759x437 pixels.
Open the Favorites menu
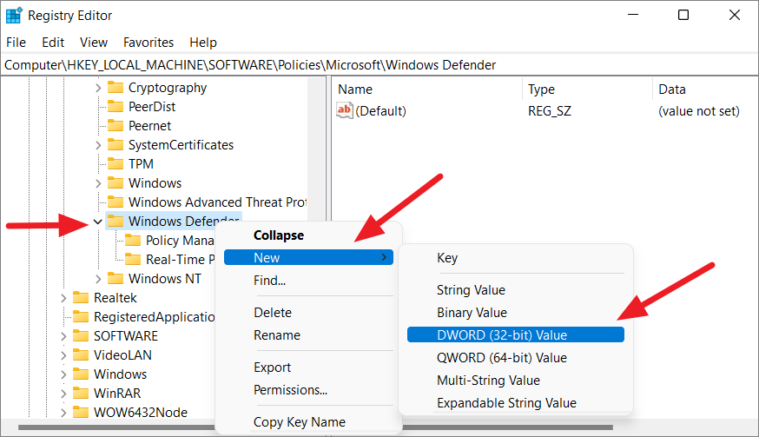pos(148,43)
